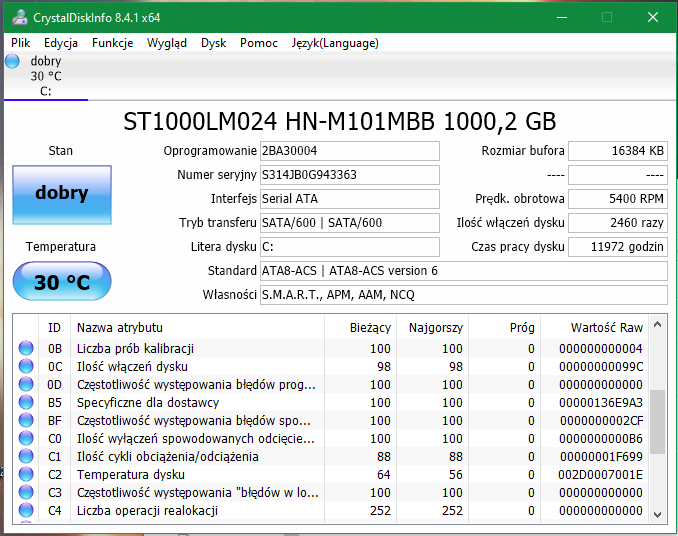
Task: Click the scroll up arrow of attribute list
Action: 658,324
